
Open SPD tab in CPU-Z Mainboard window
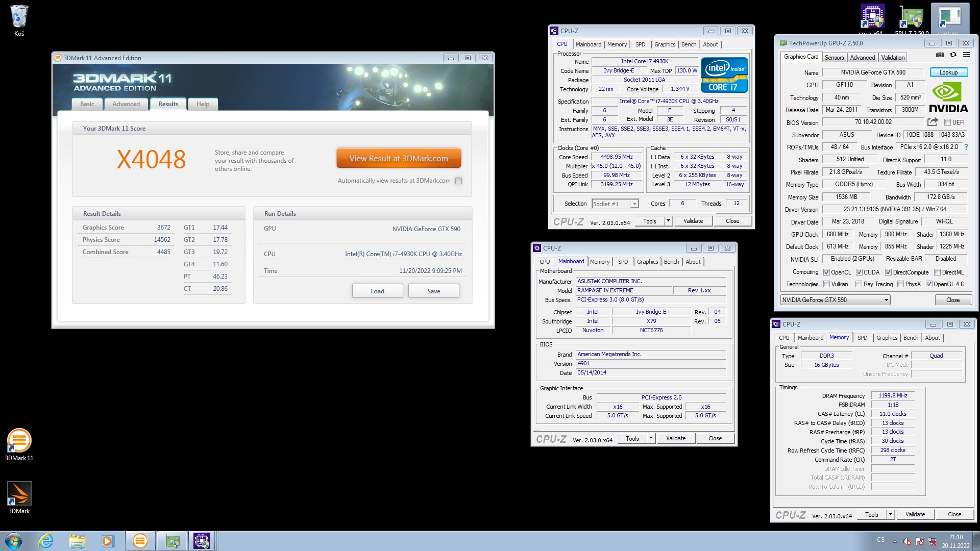623,262
